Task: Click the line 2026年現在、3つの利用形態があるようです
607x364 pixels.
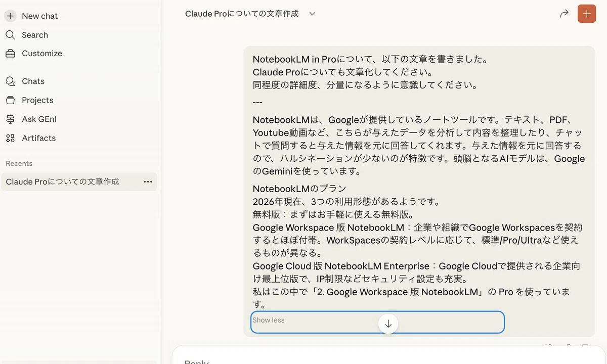Action: (x=346, y=202)
